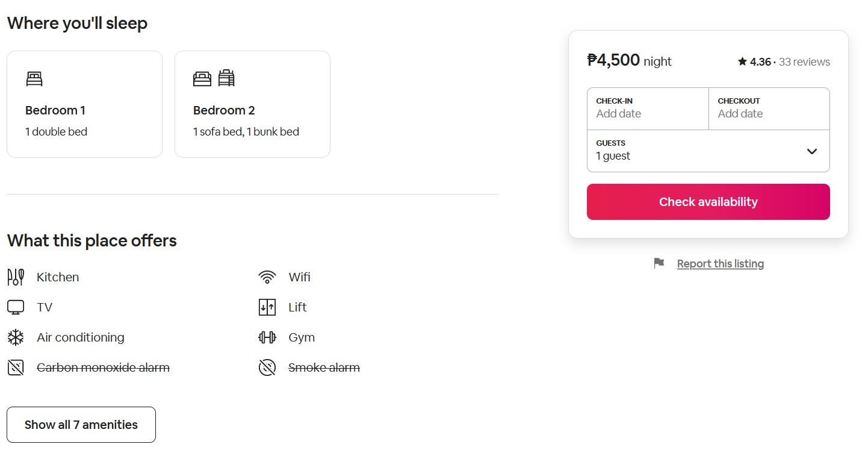
Task: Click the Check-in Add date field
Action: (x=648, y=108)
